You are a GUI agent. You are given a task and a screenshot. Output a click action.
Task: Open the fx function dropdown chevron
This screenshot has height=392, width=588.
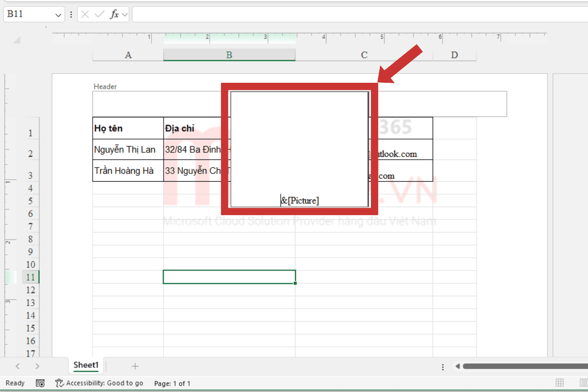[124, 14]
